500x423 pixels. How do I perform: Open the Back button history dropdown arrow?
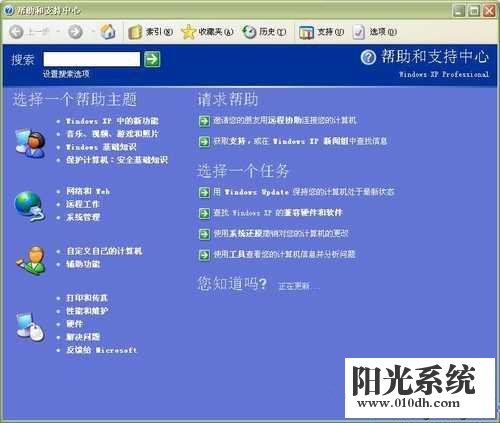58,32
